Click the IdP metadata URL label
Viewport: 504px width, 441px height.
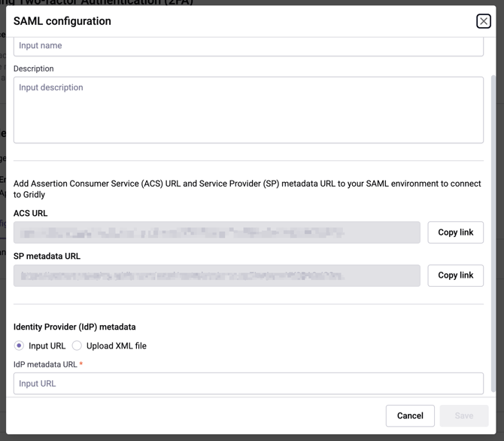tap(45, 364)
